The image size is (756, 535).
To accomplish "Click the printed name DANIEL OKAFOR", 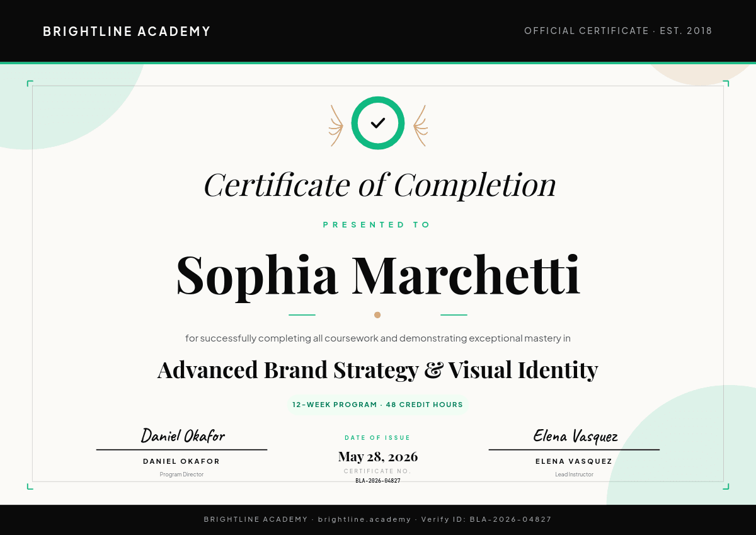I will 181,461.
